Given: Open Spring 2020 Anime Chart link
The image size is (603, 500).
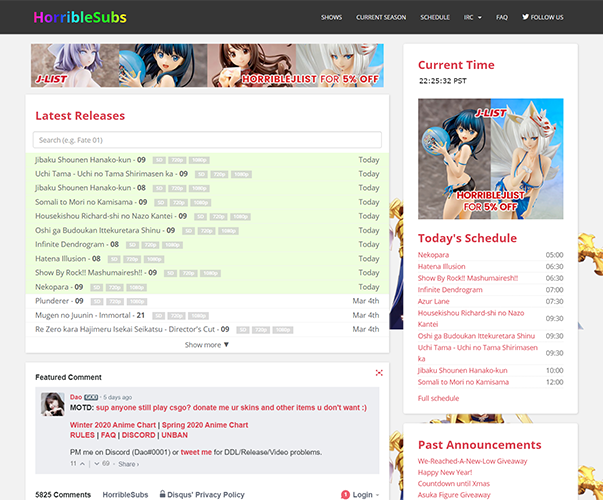Looking at the screenshot, I should [x=205, y=425].
